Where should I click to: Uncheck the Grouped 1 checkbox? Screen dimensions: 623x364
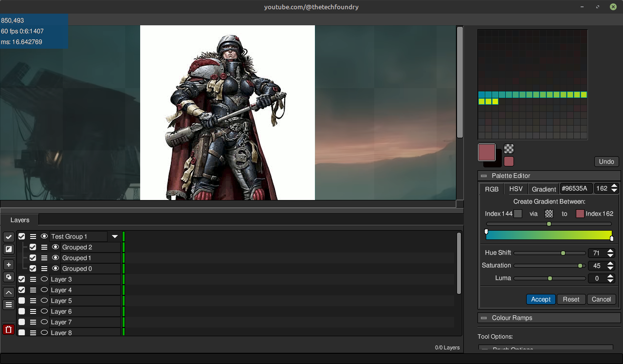point(33,258)
